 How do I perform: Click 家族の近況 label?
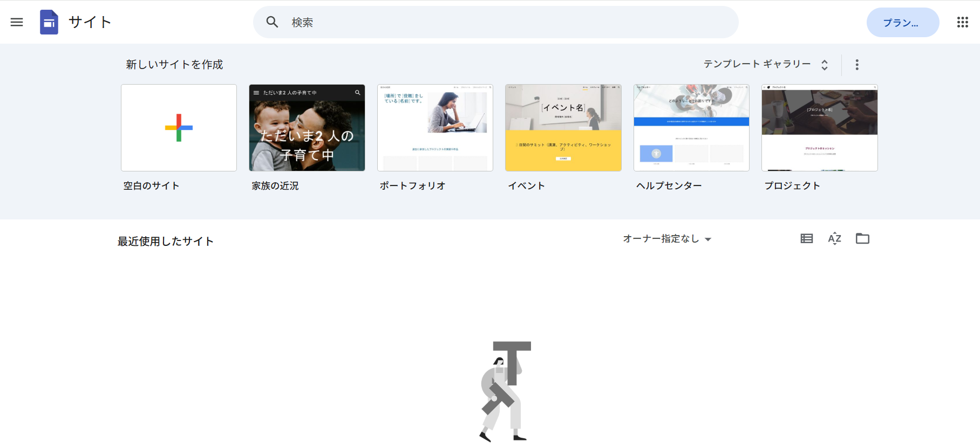coord(275,186)
